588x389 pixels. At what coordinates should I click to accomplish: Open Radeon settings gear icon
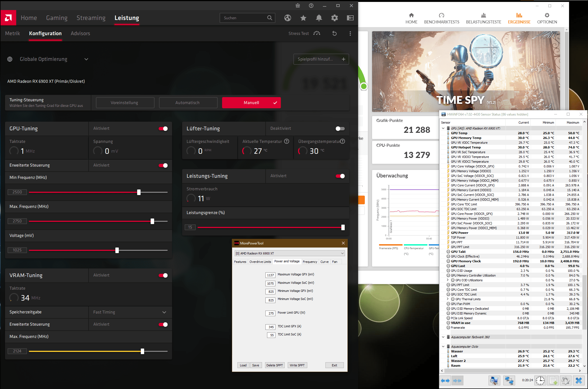coord(335,18)
